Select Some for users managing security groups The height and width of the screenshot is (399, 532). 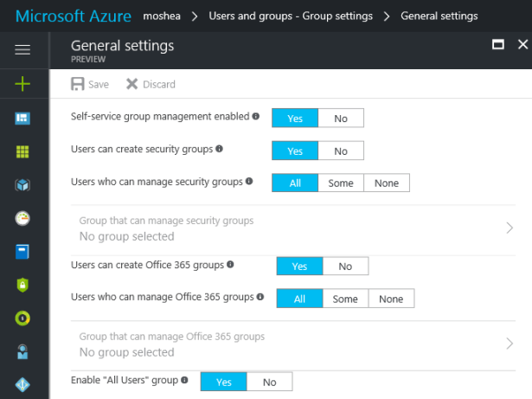[x=340, y=183]
